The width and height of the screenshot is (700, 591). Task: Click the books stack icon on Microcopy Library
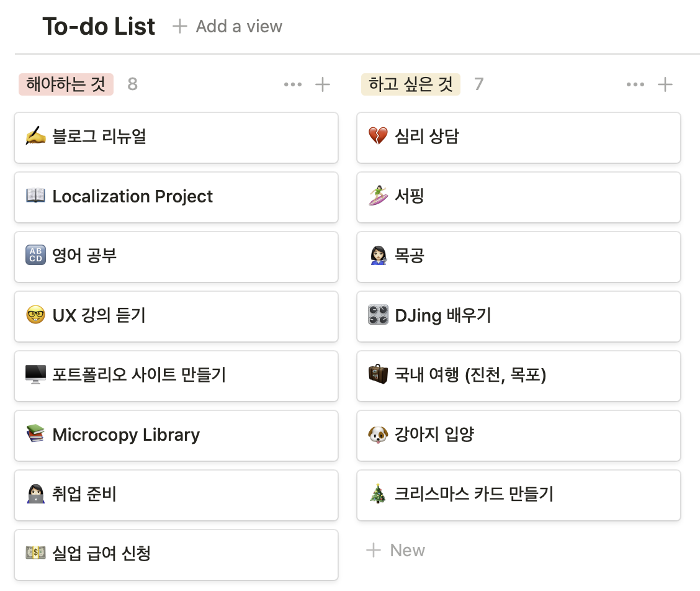36,434
